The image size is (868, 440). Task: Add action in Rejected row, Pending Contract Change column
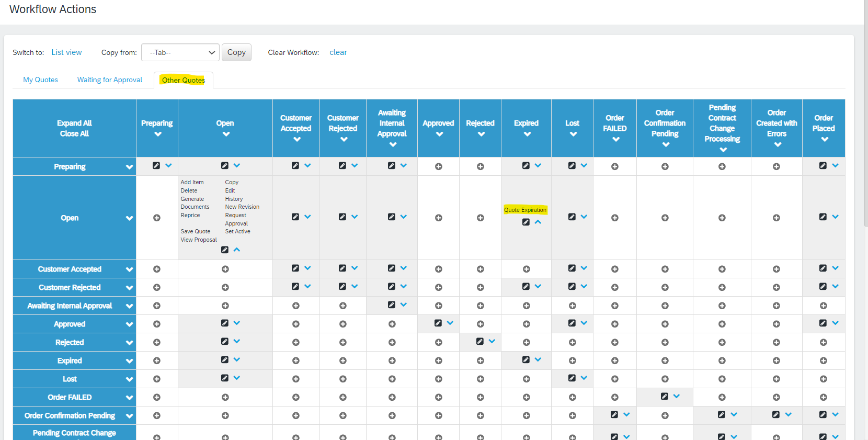click(722, 342)
